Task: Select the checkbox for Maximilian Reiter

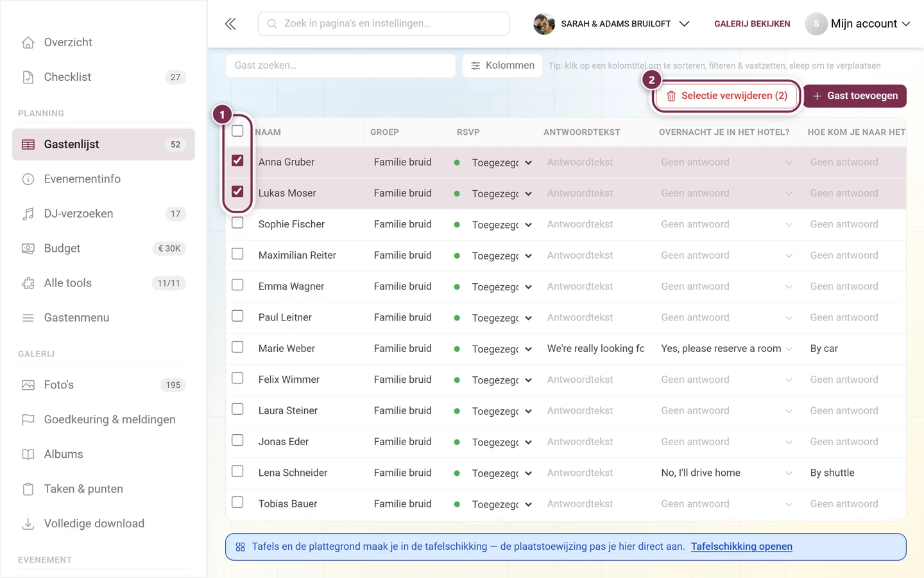Action: click(x=237, y=254)
